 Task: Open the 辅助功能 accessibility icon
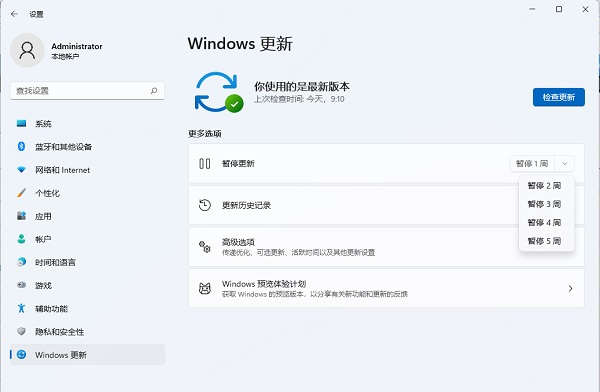tap(21, 308)
